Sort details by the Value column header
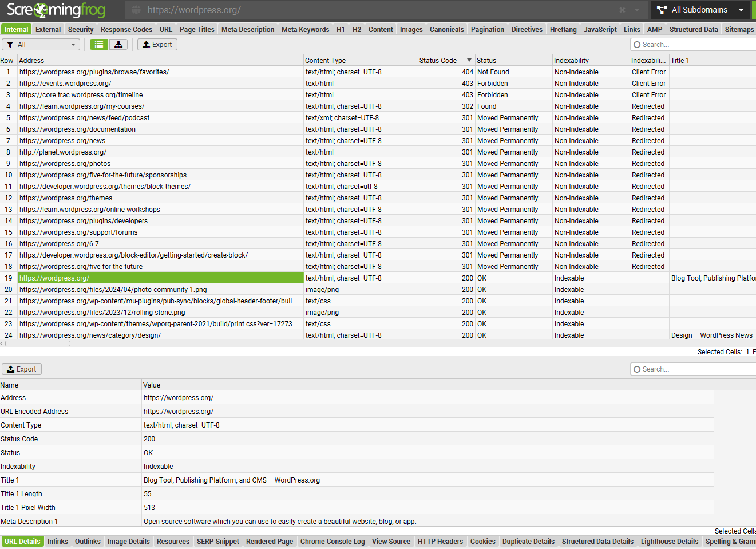The image size is (756, 549). coord(428,385)
